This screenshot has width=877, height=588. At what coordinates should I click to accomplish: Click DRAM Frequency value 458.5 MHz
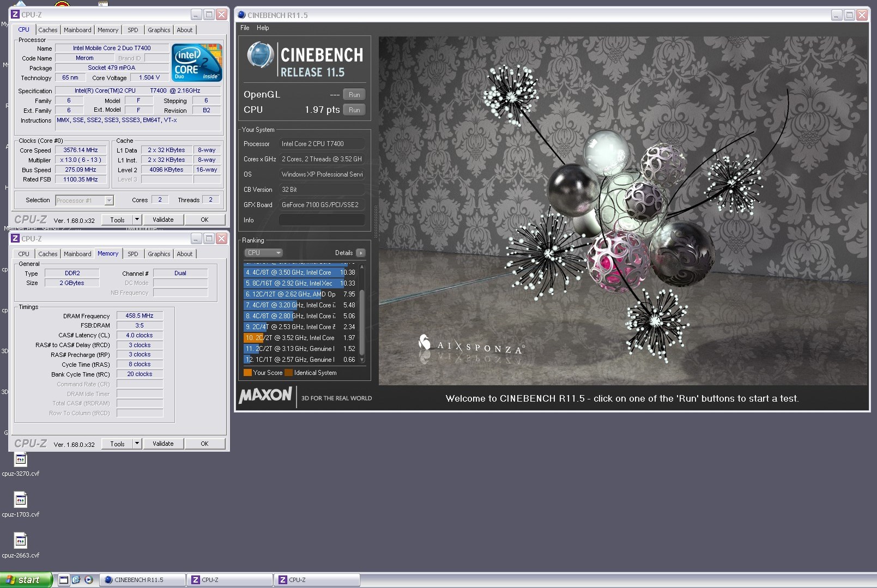tap(140, 316)
